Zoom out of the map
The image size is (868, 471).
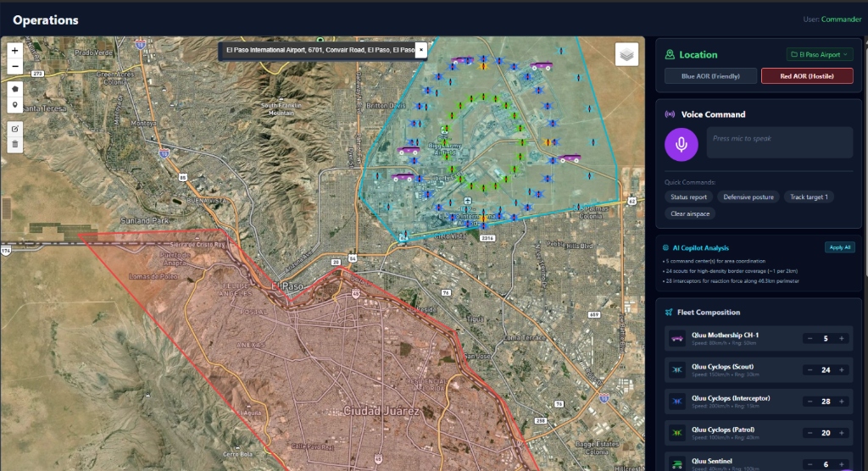pos(15,66)
